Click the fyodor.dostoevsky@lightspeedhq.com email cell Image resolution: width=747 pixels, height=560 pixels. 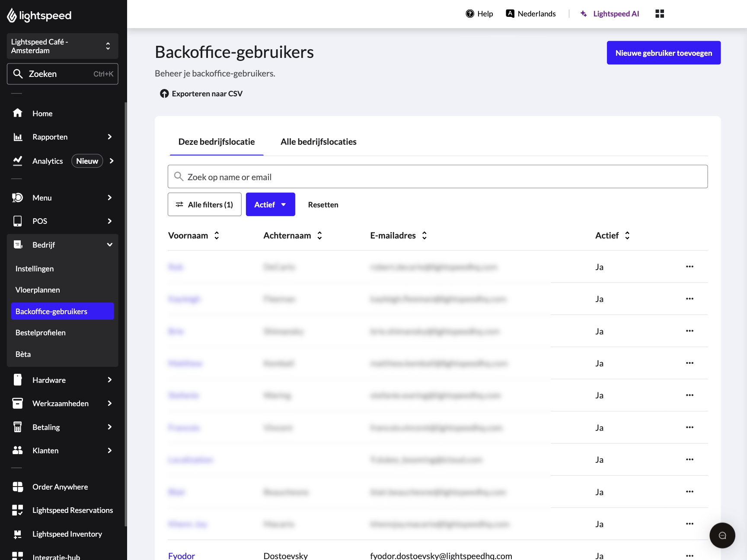click(441, 556)
